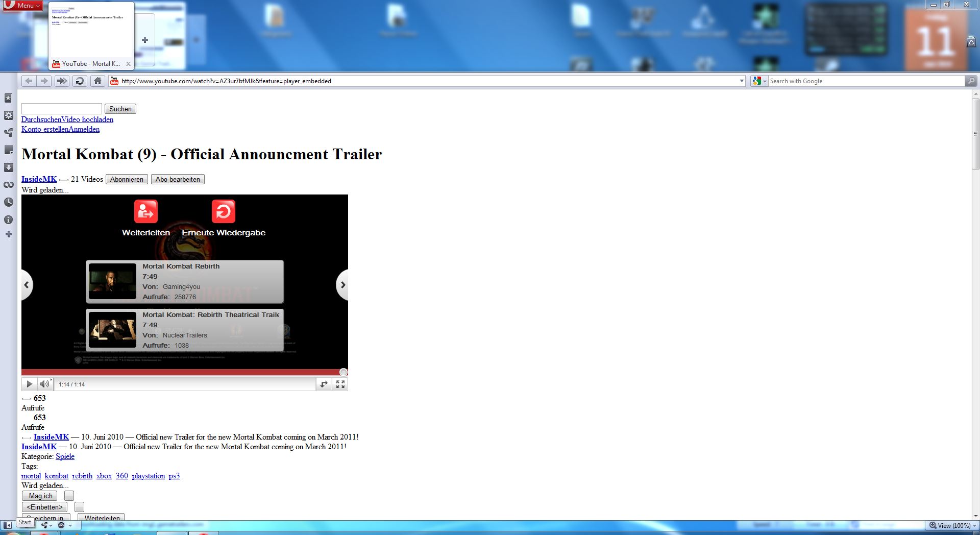Click the playstation tag link
The width and height of the screenshot is (980, 535).
click(149, 476)
